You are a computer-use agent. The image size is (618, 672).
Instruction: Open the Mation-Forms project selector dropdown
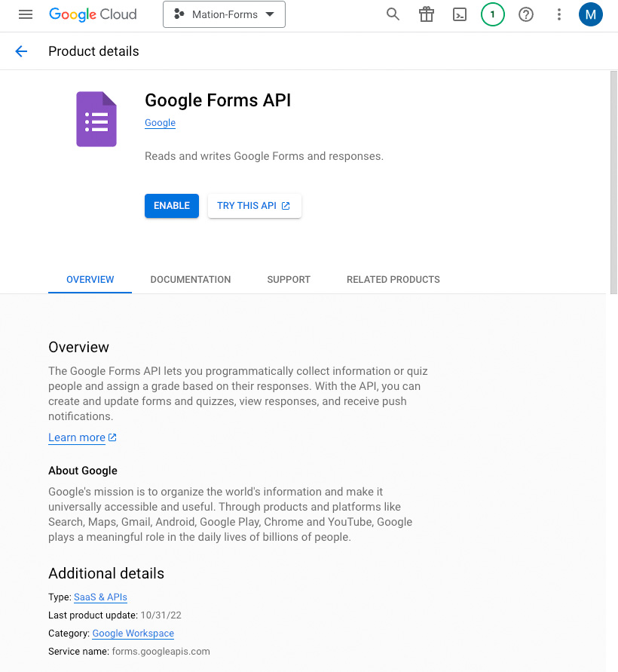[224, 14]
